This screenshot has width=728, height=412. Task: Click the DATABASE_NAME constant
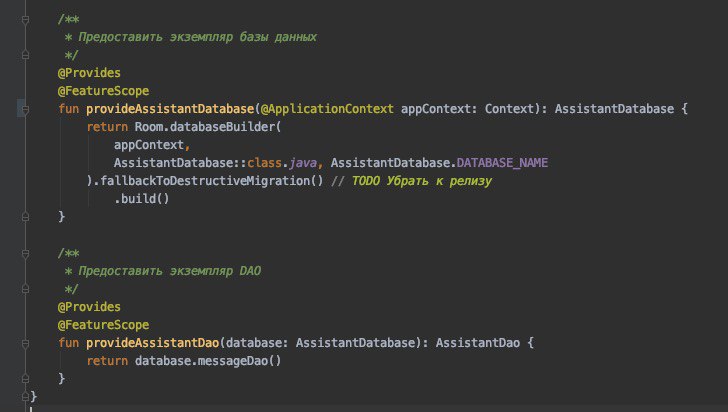coord(502,163)
